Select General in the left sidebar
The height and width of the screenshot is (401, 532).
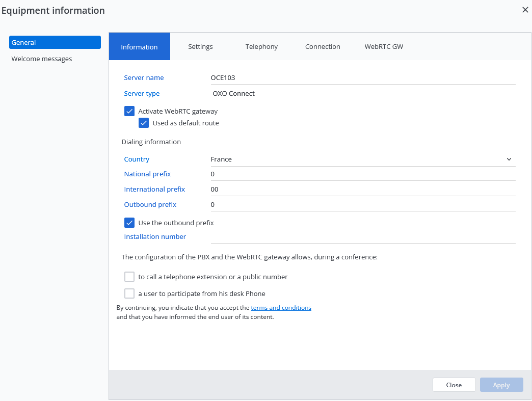pyautogui.click(x=55, y=42)
